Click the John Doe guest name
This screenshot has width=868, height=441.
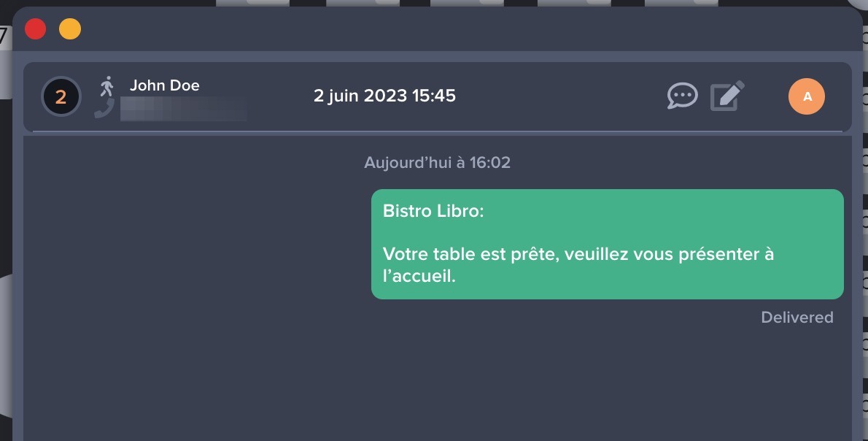point(164,85)
